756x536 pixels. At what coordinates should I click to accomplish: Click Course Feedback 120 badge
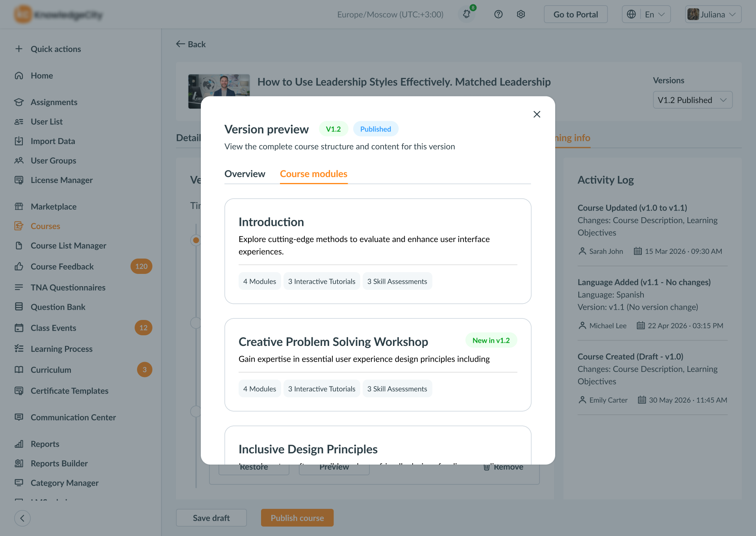point(141,266)
